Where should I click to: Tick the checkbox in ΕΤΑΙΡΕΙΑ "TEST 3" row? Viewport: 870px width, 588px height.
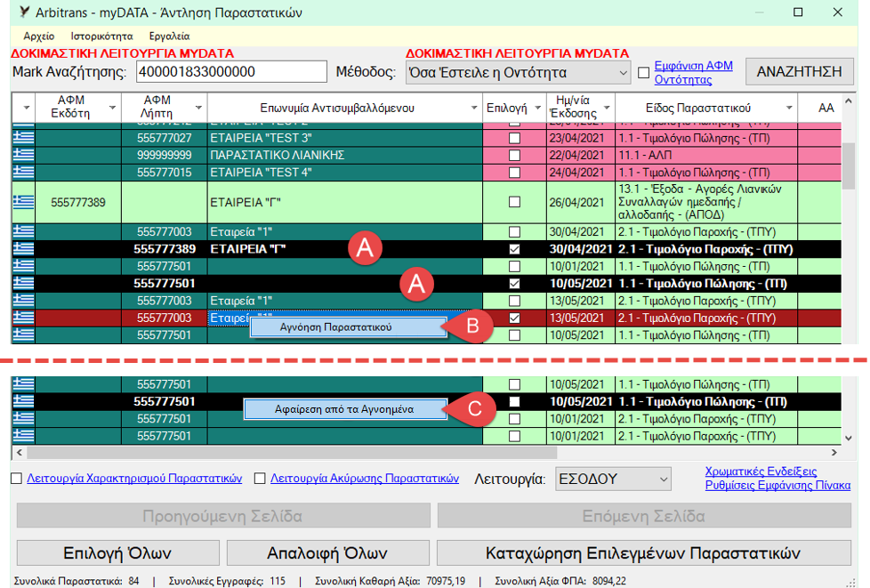point(514,138)
